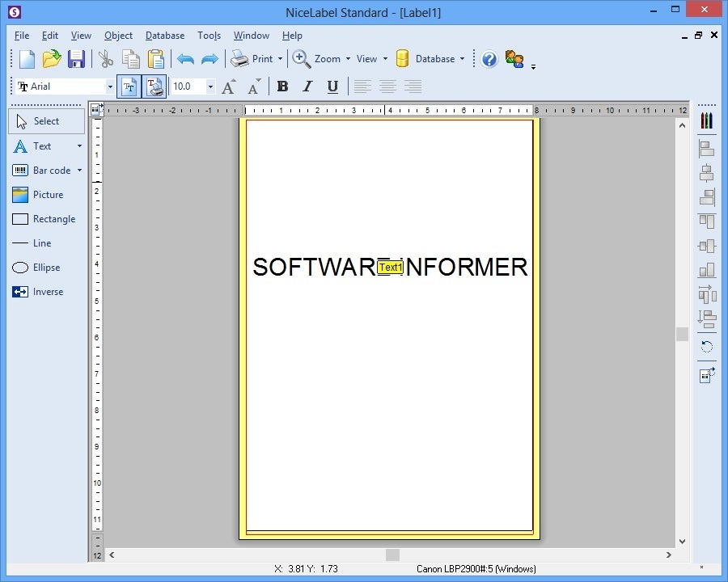Open the colored pencils color palette
The width and height of the screenshot is (728, 582).
click(707, 120)
